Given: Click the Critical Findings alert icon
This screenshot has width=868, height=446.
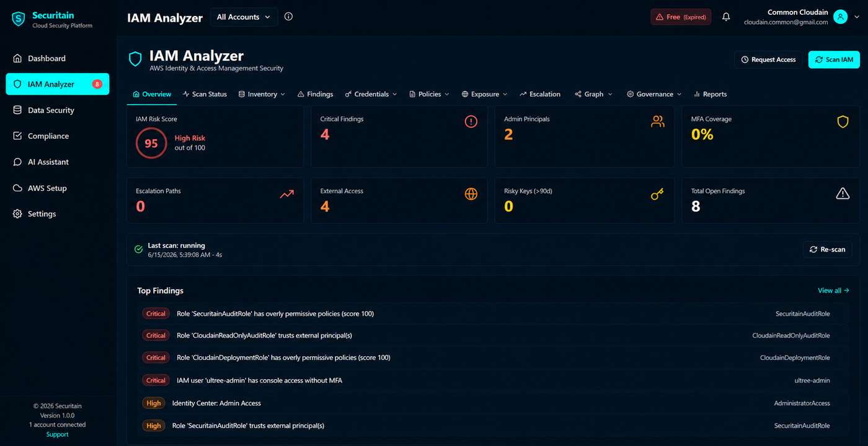Looking at the screenshot, I should point(471,121).
